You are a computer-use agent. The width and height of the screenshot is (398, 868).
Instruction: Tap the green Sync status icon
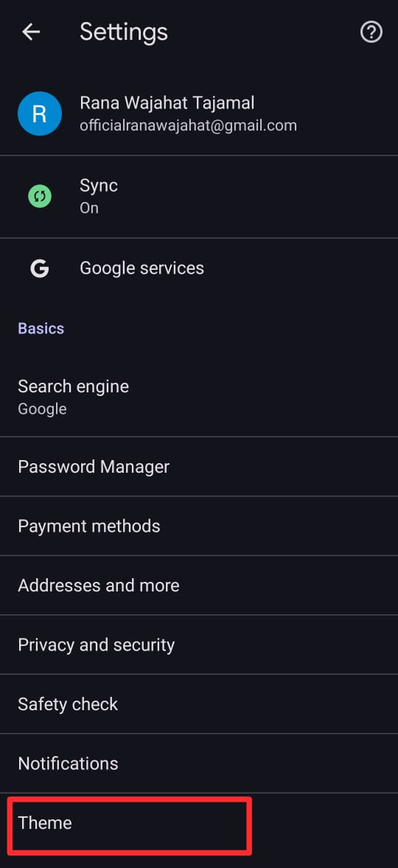tap(39, 196)
